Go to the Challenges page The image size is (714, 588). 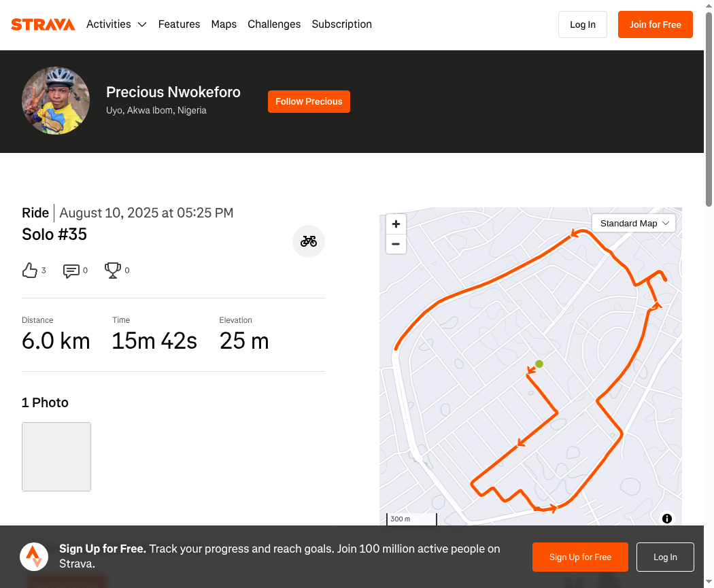274,24
